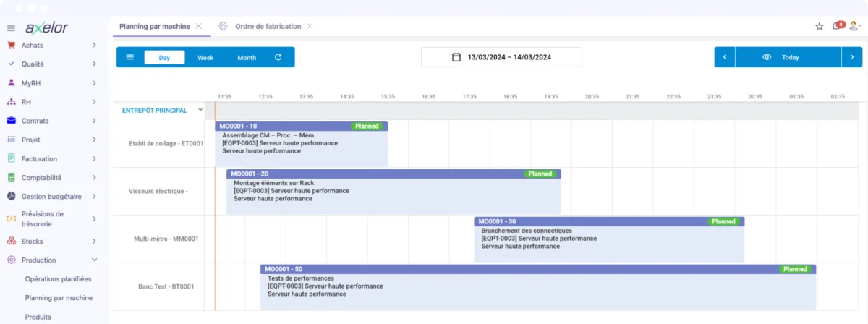Go to the next date range arrow
Viewport: 868px width, 324px height.
[852, 57]
